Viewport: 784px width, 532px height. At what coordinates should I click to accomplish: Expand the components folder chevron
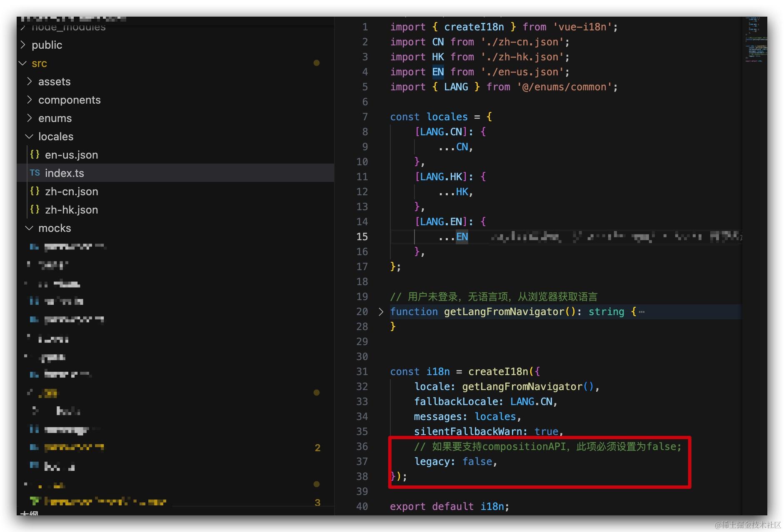[30, 99]
